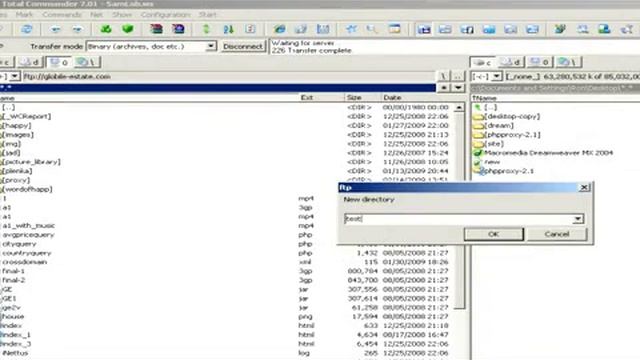The image size is (640, 360).
Task: Select drive o button in right panel
Action: click(x=540, y=62)
